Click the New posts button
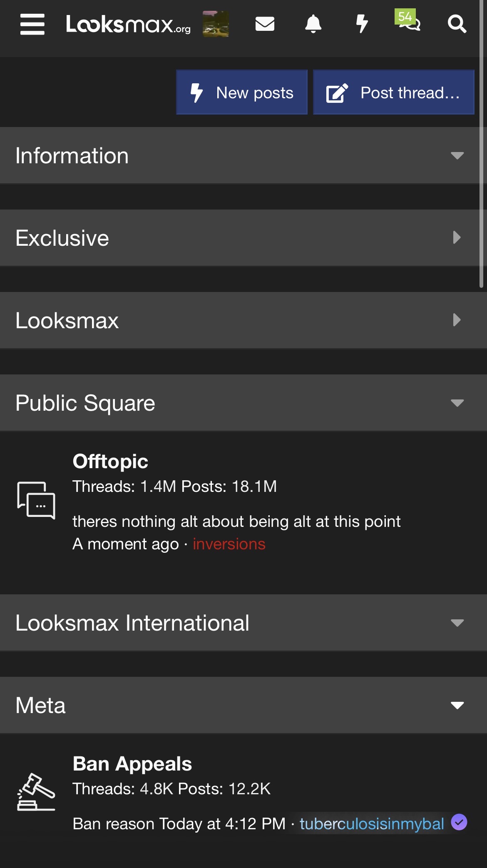Screen dimensions: 487x868 click(242, 92)
